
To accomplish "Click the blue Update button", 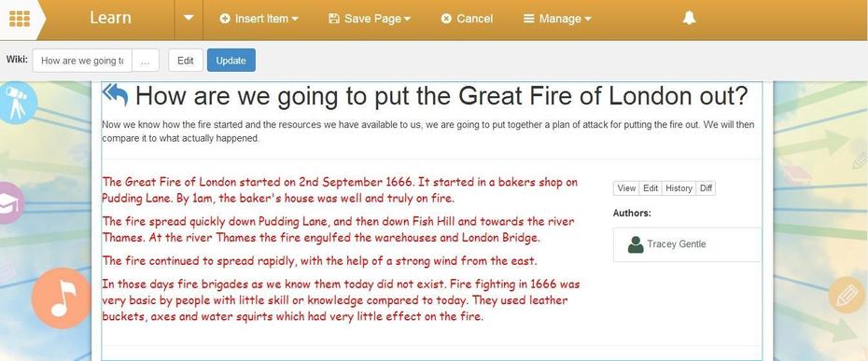I will pos(231,61).
